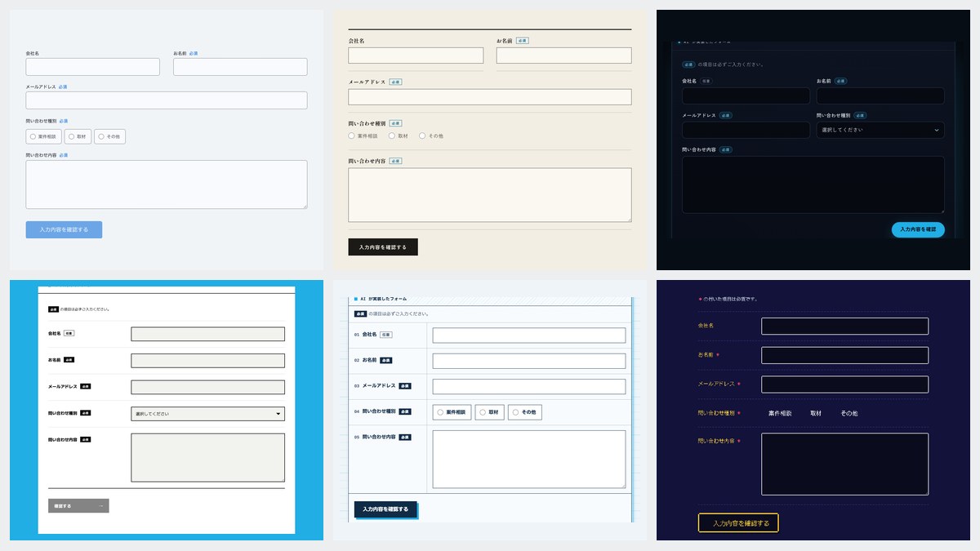The width and height of the screenshot is (980, 551).
Task: Select その他 option in navy gold-label form
Action: 849,414
